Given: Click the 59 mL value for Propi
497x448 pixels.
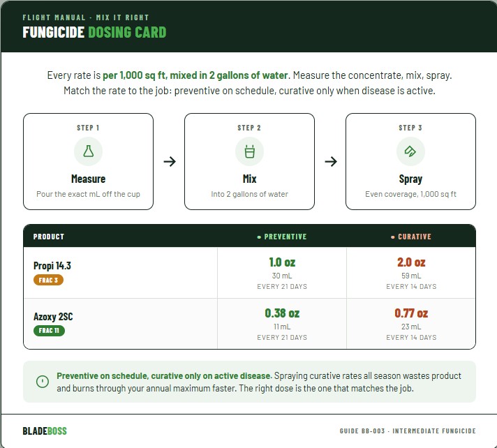Looking at the screenshot, I should 411,276.
